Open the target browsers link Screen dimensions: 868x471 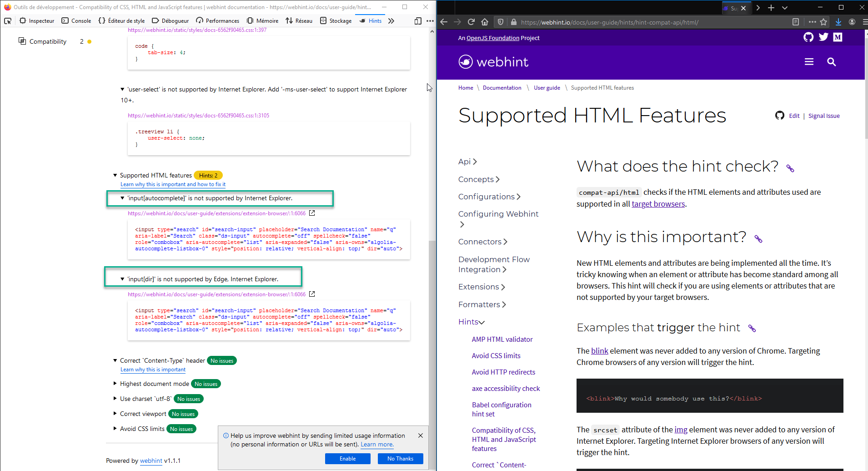(658, 204)
